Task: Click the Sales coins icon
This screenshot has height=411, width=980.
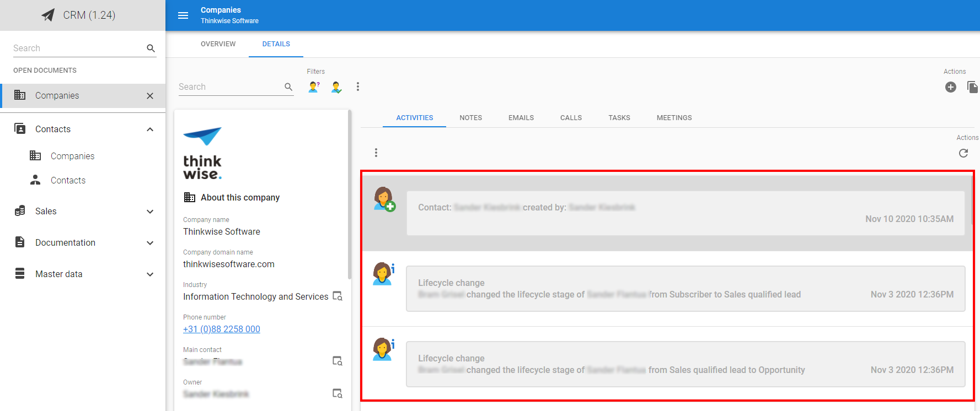Action: (x=20, y=211)
